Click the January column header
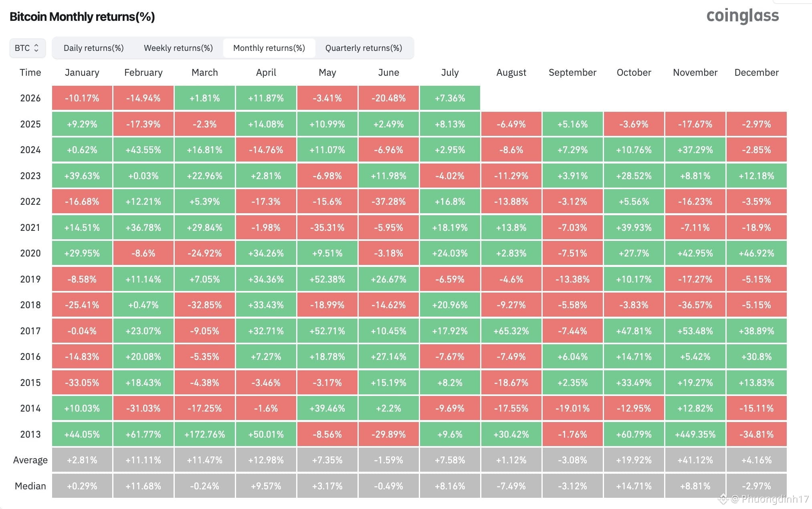Screen dimensions: 812x509 click(x=82, y=73)
